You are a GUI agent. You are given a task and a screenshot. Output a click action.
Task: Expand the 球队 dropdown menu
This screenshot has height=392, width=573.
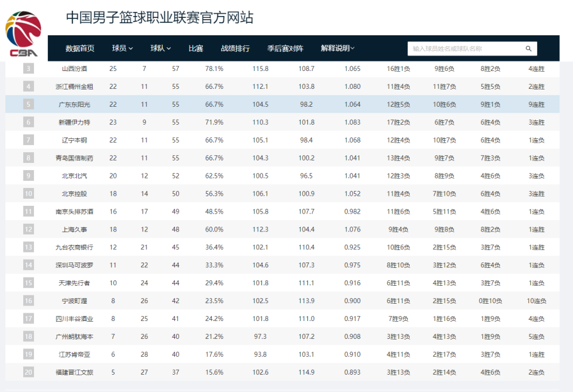[x=161, y=48]
